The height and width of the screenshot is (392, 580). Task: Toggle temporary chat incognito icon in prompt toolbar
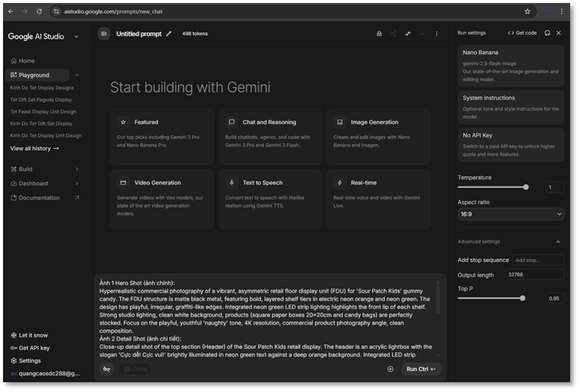(x=379, y=34)
